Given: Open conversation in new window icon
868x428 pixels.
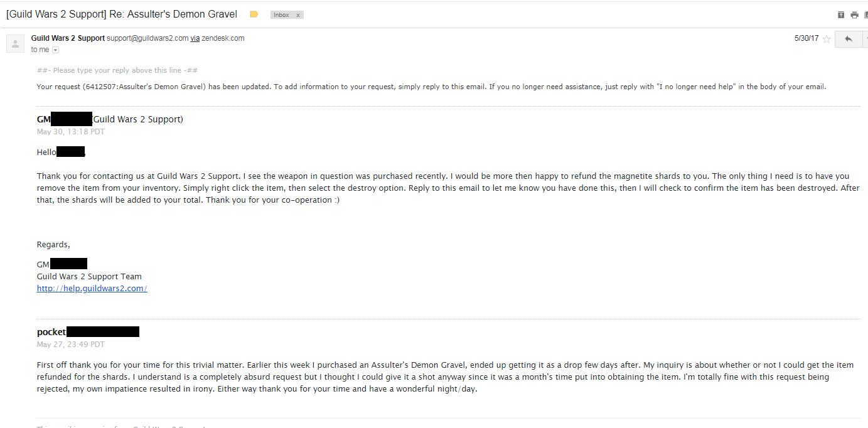Looking at the screenshot, I should pos(865,15).
